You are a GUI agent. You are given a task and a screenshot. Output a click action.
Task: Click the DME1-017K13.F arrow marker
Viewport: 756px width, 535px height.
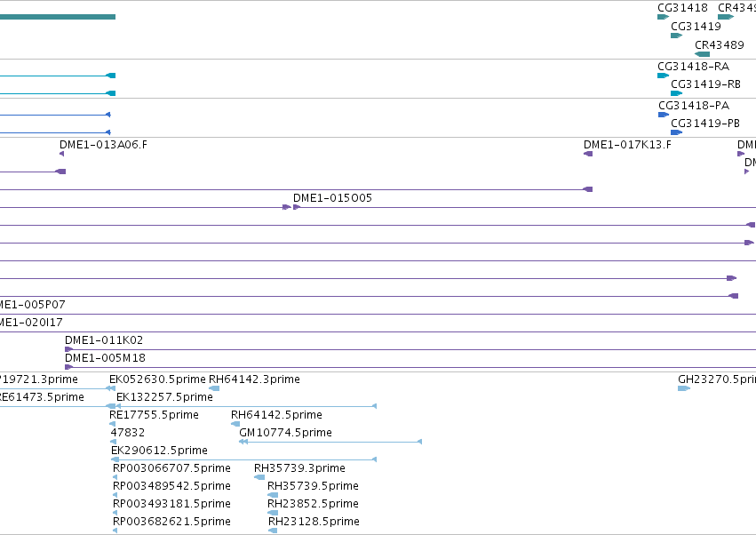(x=588, y=154)
